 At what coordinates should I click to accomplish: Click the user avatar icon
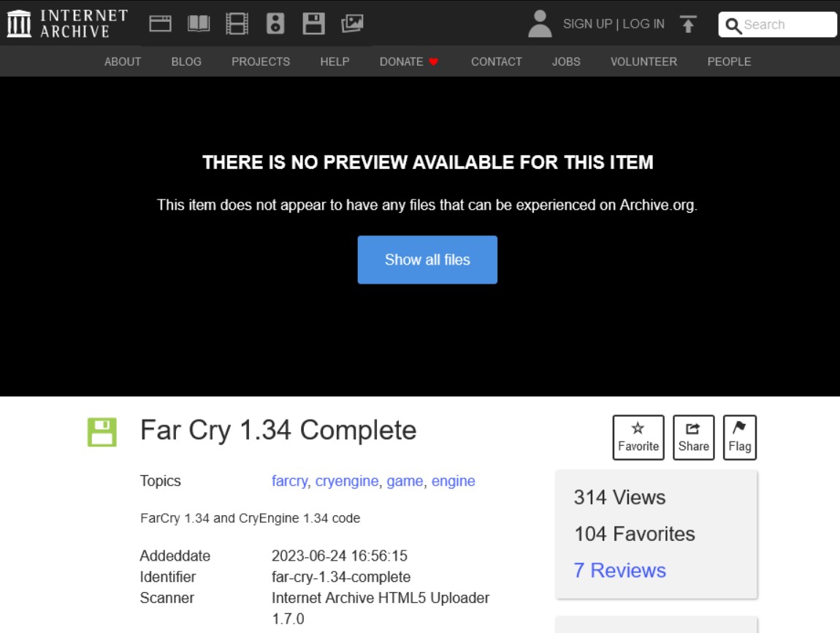[540, 23]
